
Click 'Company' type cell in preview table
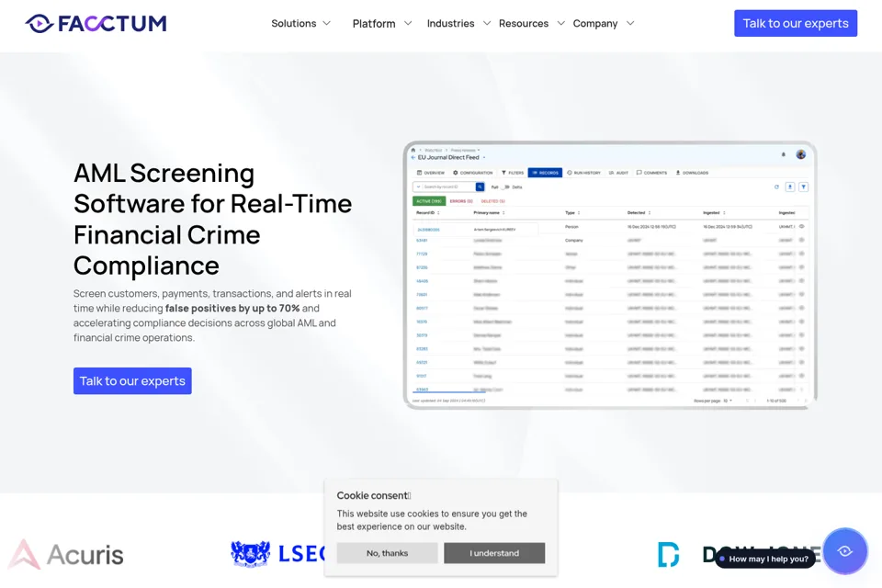coord(573,241)
